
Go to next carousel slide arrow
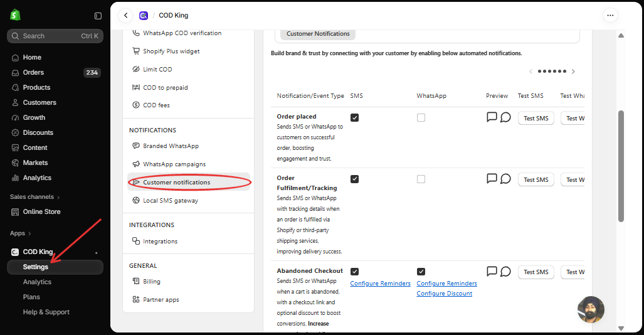click(573, 72)
